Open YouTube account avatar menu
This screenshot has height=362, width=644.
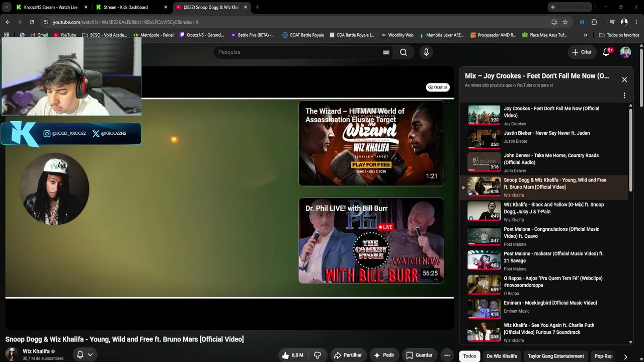(625, 52)
